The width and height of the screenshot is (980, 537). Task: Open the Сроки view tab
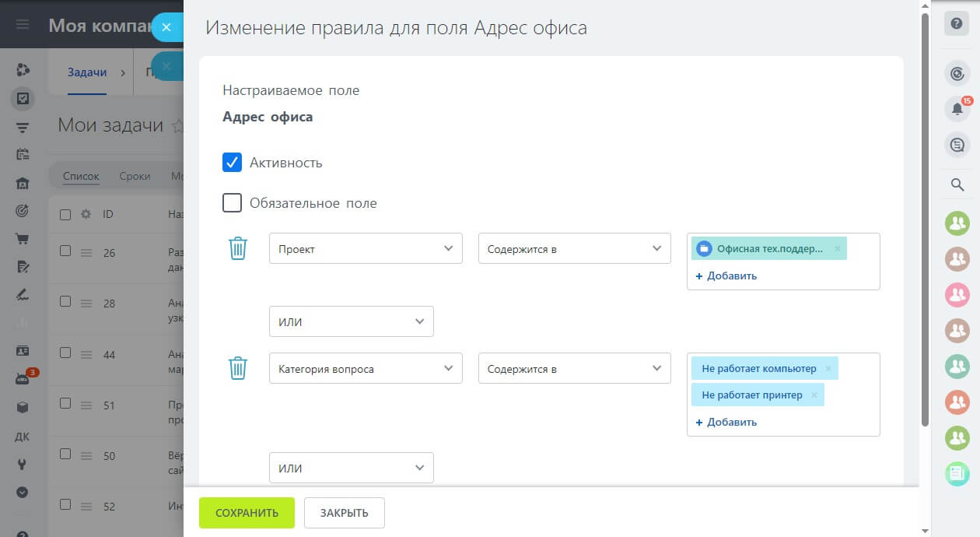[135, 176]
